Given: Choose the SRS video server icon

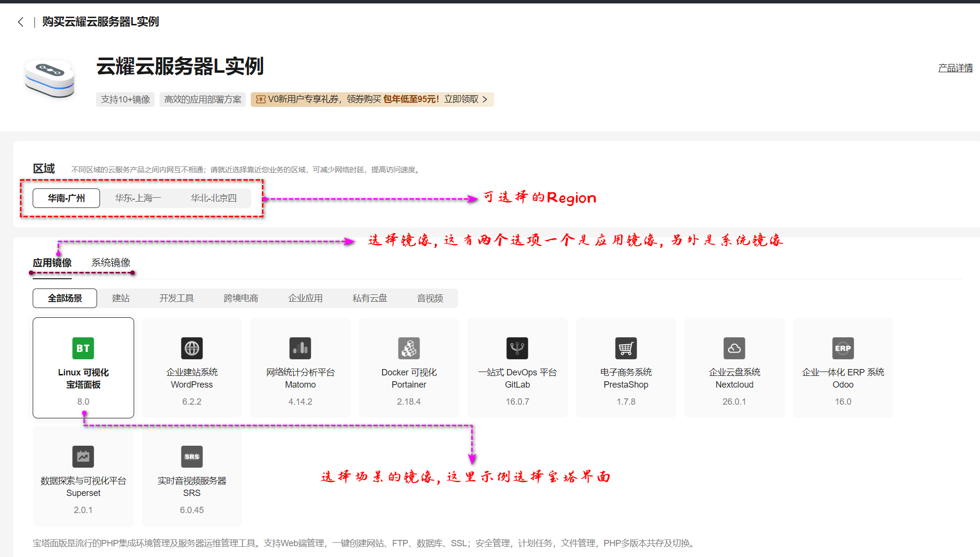Looking at the screenshot, I should 192,456.
